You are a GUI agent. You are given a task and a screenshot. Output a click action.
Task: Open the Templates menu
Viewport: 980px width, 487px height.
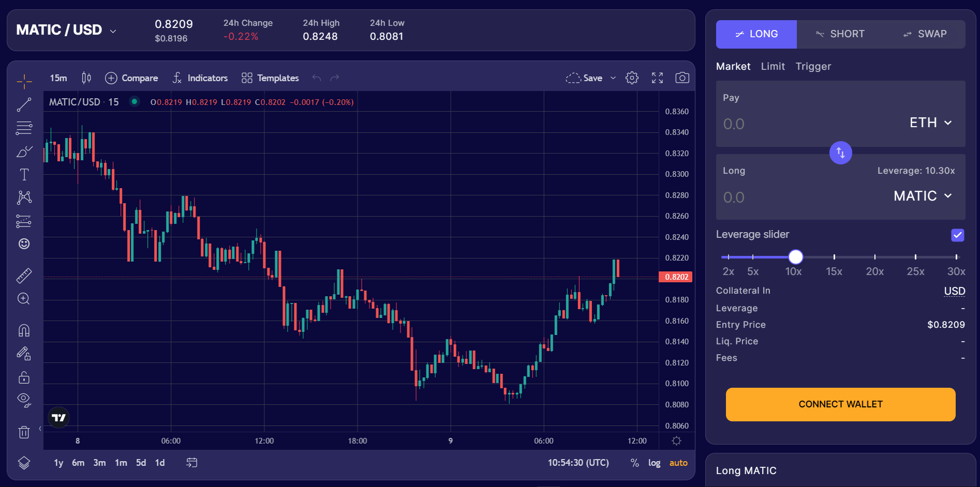270,78
